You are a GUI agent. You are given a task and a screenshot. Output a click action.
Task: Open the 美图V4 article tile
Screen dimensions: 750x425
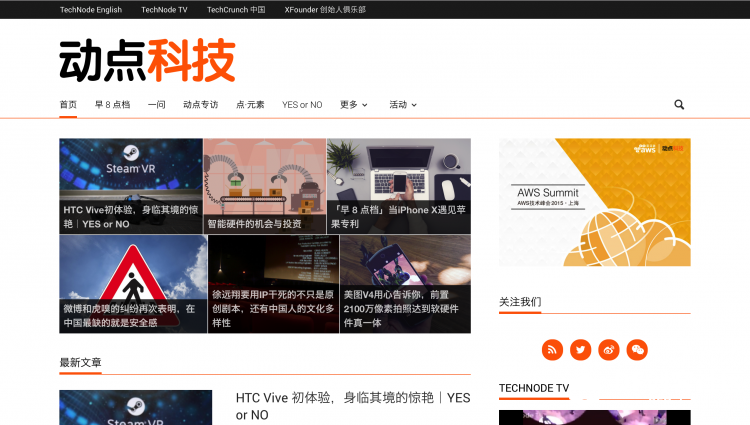405,284
